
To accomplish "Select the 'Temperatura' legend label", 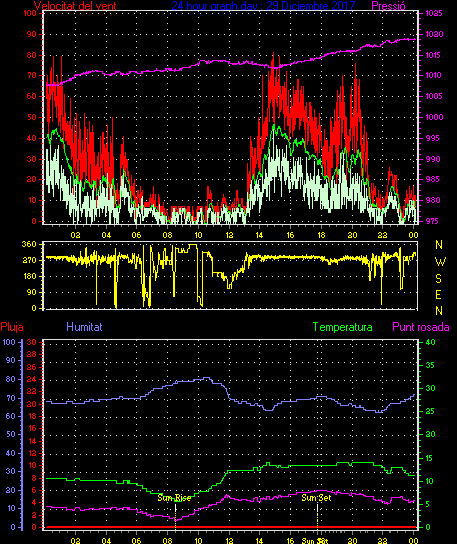I will 342,327.
